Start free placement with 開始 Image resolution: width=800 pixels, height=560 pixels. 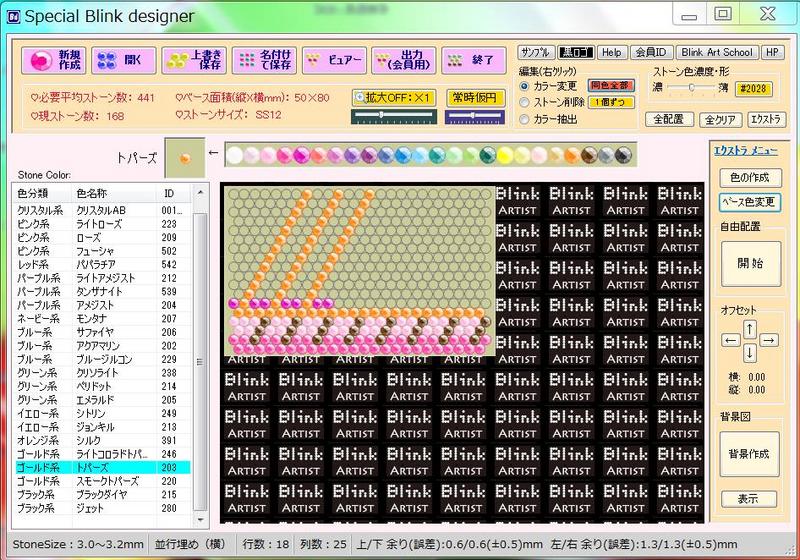(x=751, y=264)
